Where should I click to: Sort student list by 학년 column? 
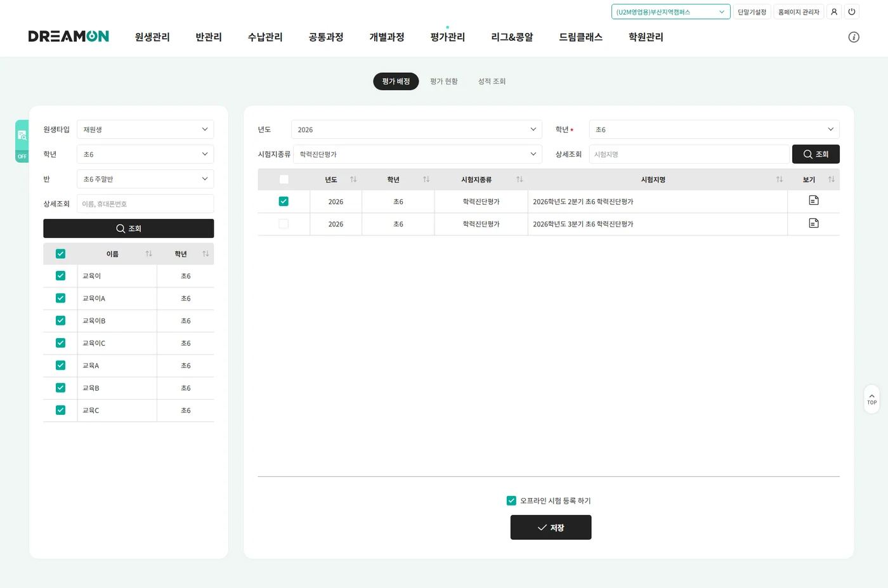pos(206,254)
